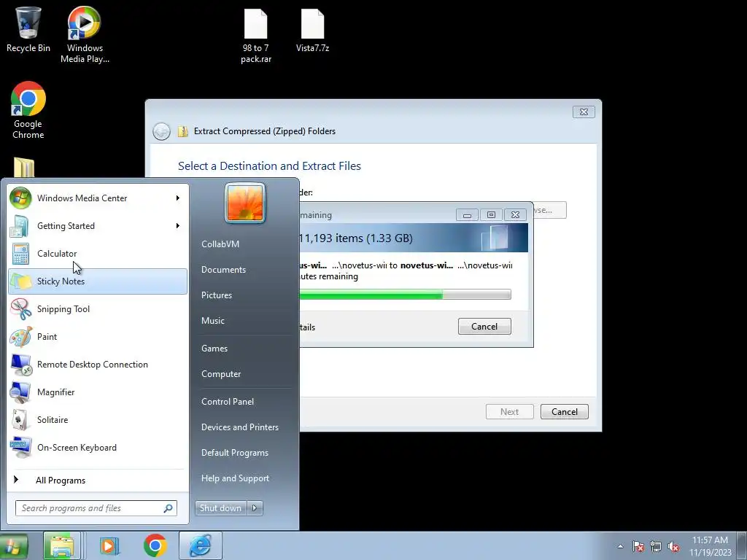Viewport: 747px width, 560px height.
Task: Open Paint from Start menu
Action: [98, 337]
